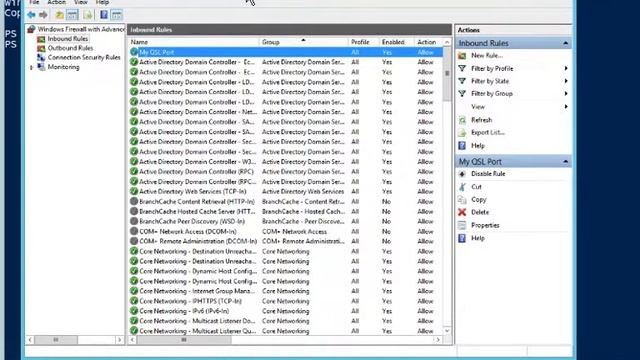Expand the Monitoring tree node
This screenshot has height=360, width=640.
(x=31, y=67)
